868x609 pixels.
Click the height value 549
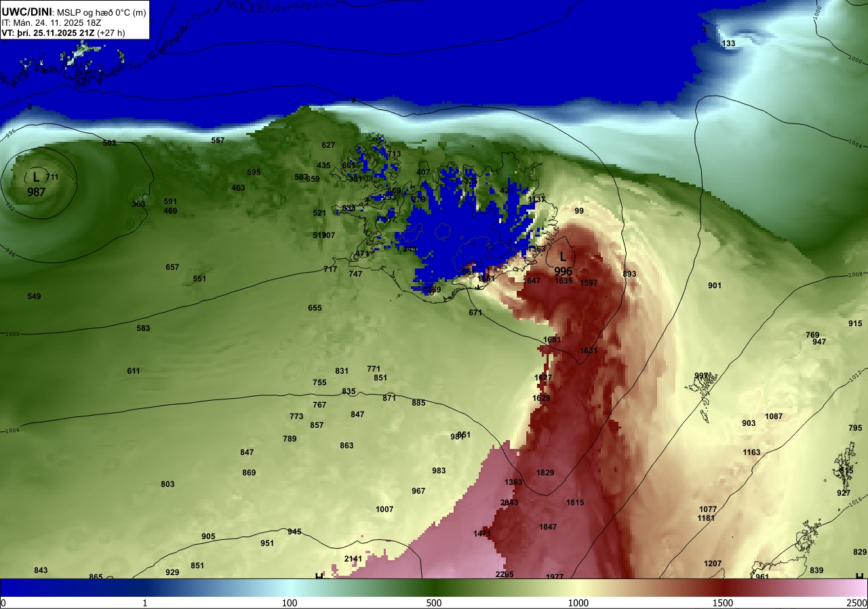[34, 296]
